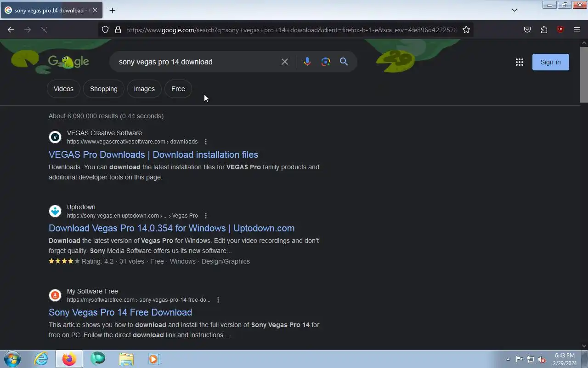The width and height of the screenshot is (588, 368).
Task: Click the Firefox address bar URL
Action: 292,29
